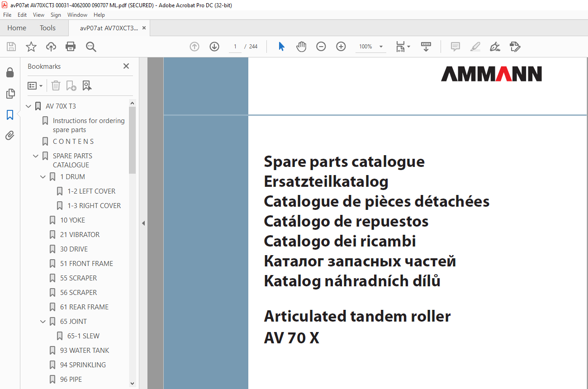Open the 93 WATER TANK bookmark
588x389 pixels.
tap(85, 351)
